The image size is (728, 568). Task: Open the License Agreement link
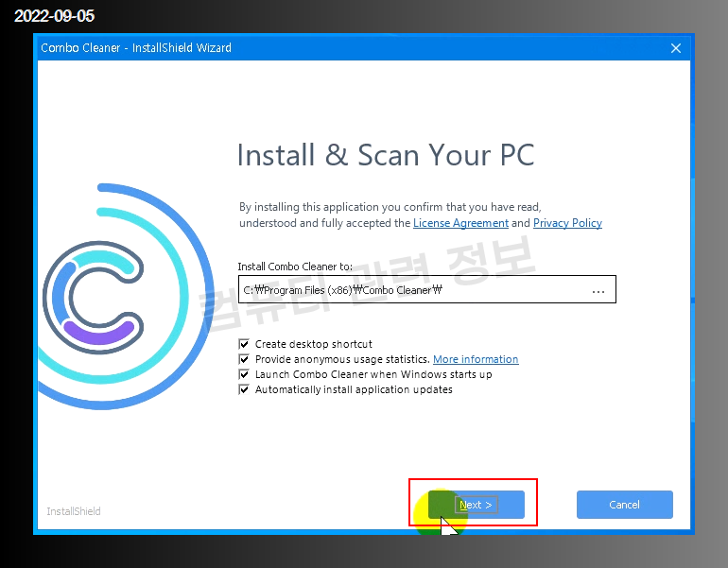pyautogui.click(x=460, y=223)
